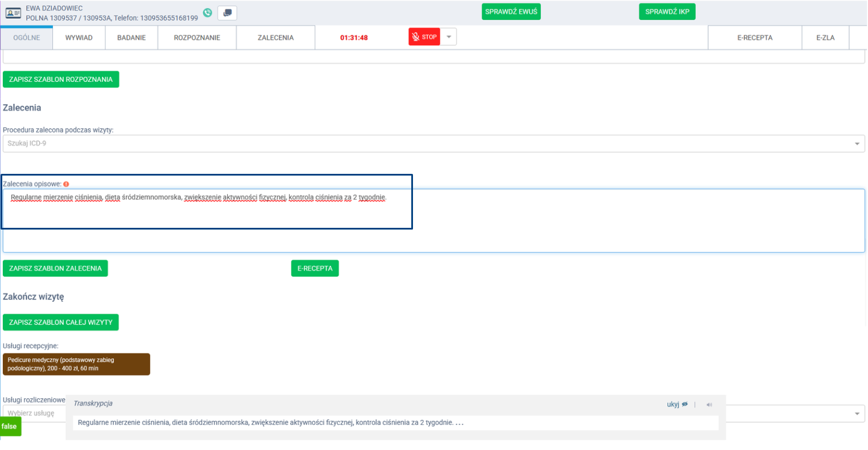Image resolution: width=868 pixels, height=450 pixels.
Task: Click the speaker icon in Transkrypcja panel
Action: (x=709, y=405)
